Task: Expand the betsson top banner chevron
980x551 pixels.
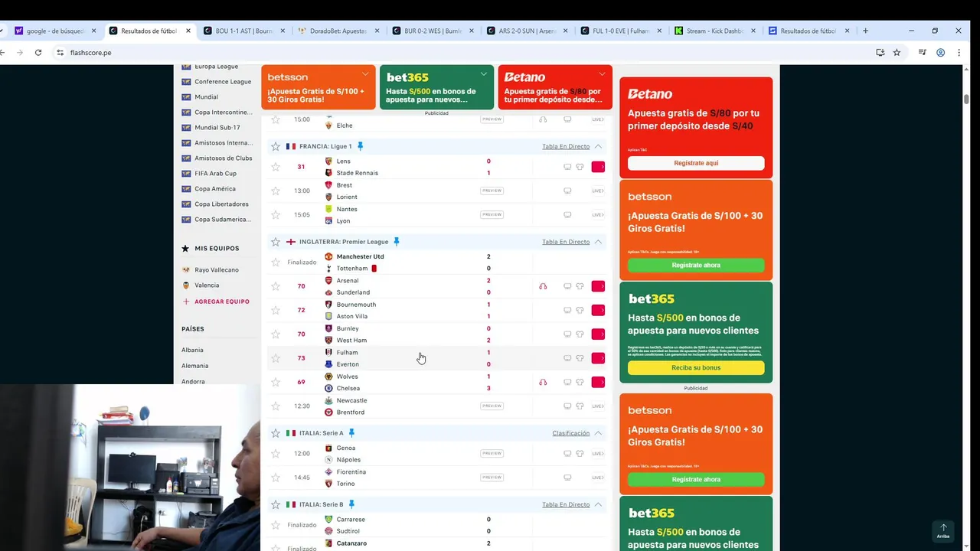Action: 365,74
